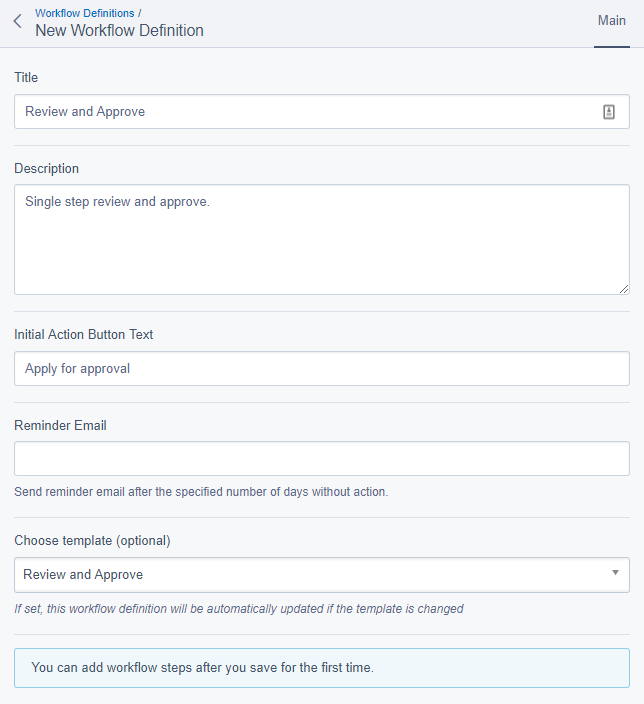Switch to the Main tab
Screen dimensions: 644x704
[611, 21]
